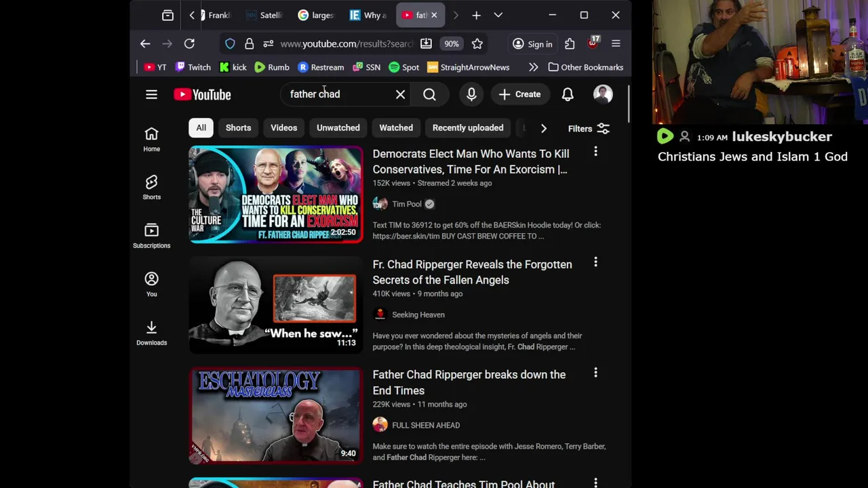This screenshot has width=868, height=488.
Task: Click the browser Sign in button
Action: coord(532,43)
